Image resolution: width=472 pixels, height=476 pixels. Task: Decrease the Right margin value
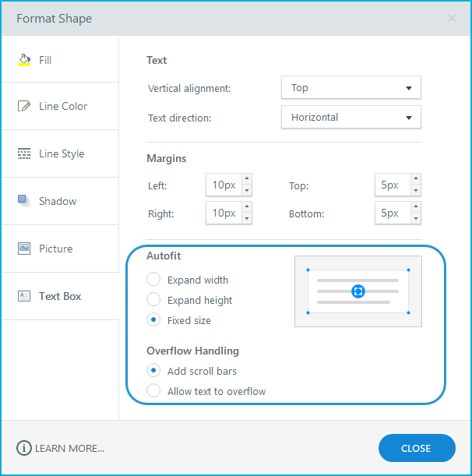click(247, 218)
